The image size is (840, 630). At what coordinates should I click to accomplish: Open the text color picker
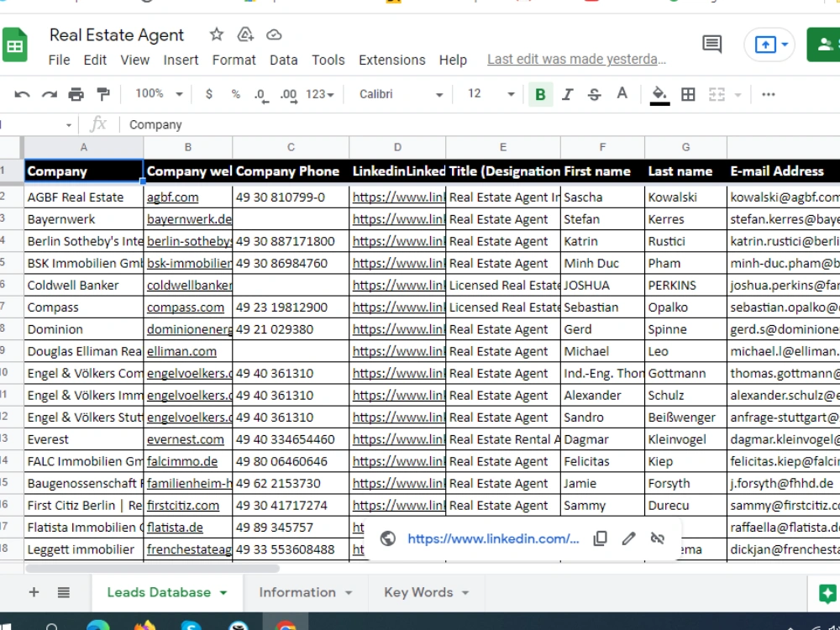622,93
